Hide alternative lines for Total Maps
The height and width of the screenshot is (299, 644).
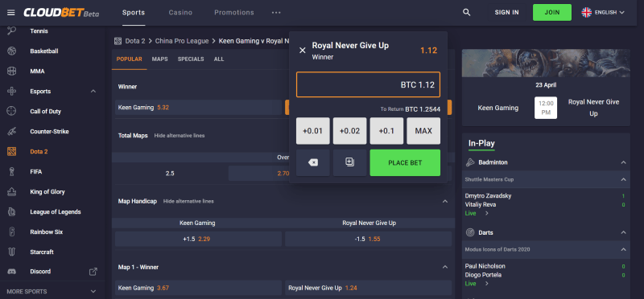click(x=180, y=135)
